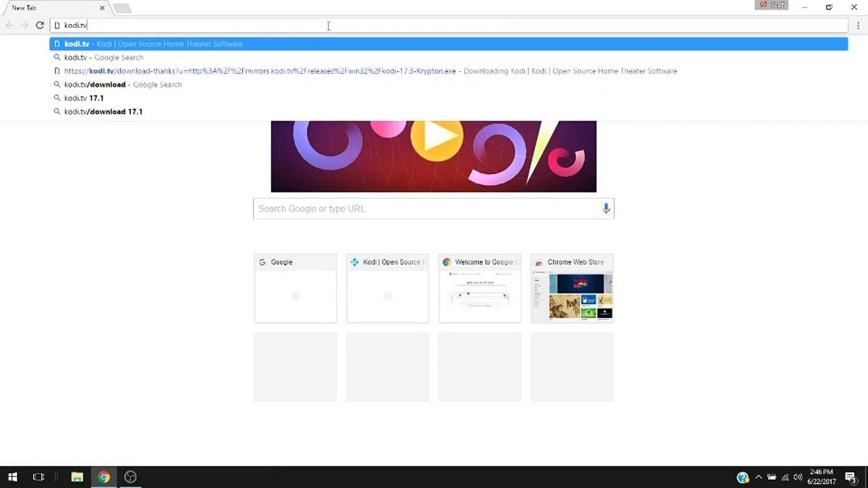This screenshot has width=868, height=488.
Task: Start voice search with the microphone icon
Action: 606,209
